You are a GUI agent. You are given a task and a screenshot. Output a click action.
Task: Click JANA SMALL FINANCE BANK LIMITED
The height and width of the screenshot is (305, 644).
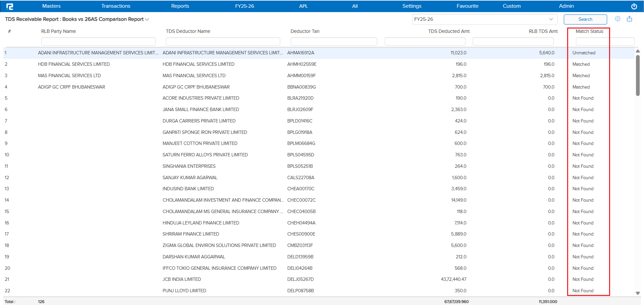tap(201, 109)
